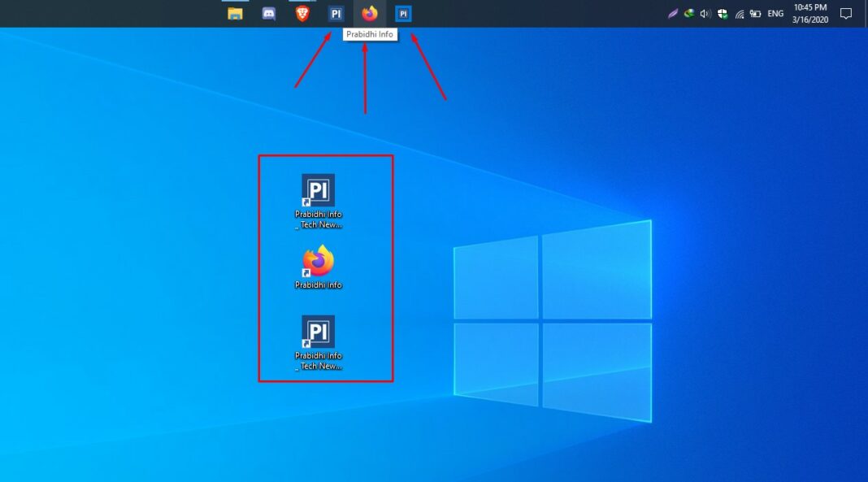Open the pinned PI app left of Firefox
868x482 pixels.
(336, 13)
